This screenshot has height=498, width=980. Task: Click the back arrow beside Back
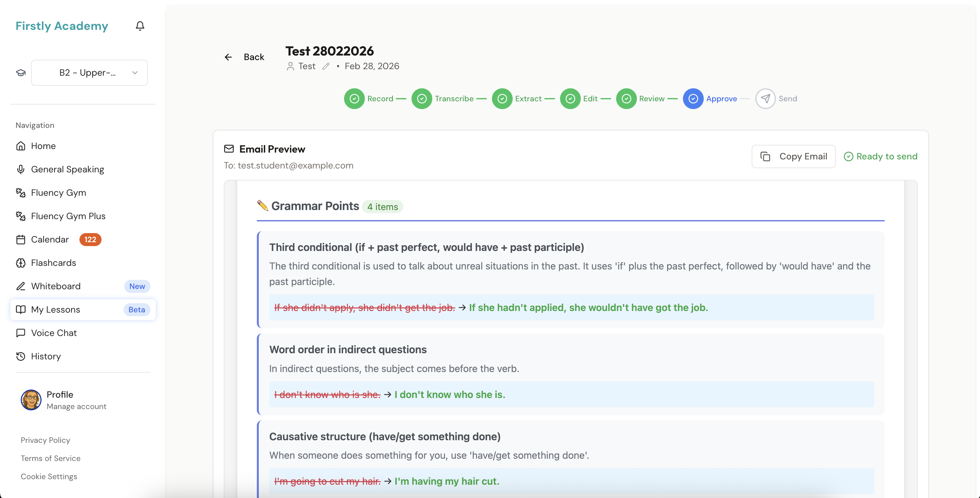click(228, 57)
